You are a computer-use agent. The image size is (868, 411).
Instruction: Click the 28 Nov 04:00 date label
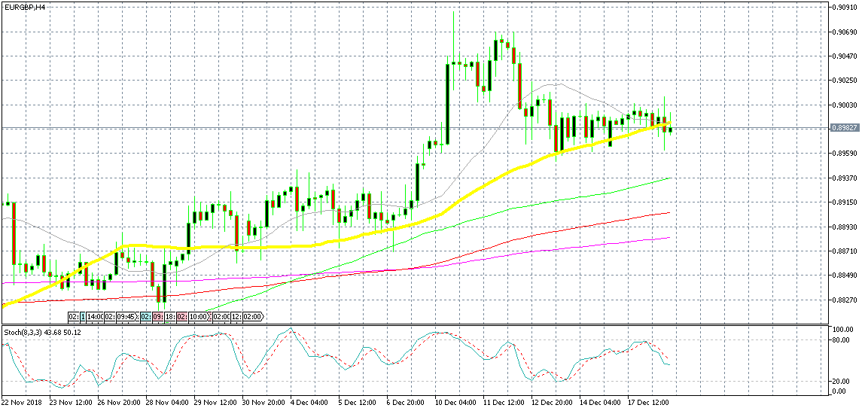coord(166,403)
